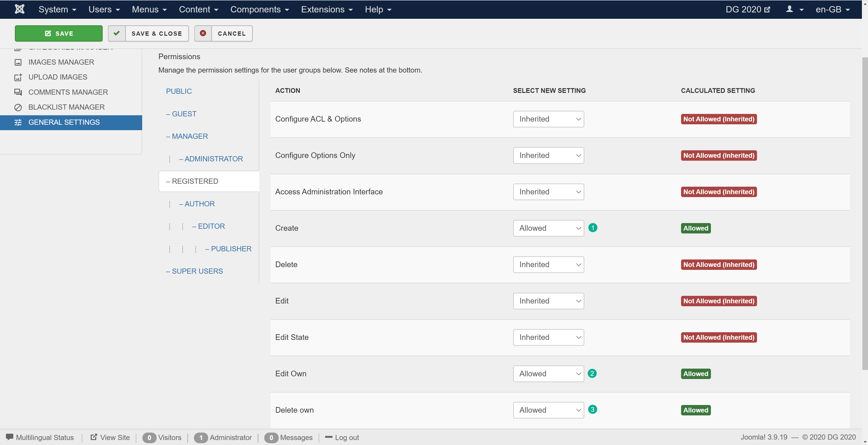868x445 pixels.
Task: Click the Allowed badge for Create
Action: point(696,228)
